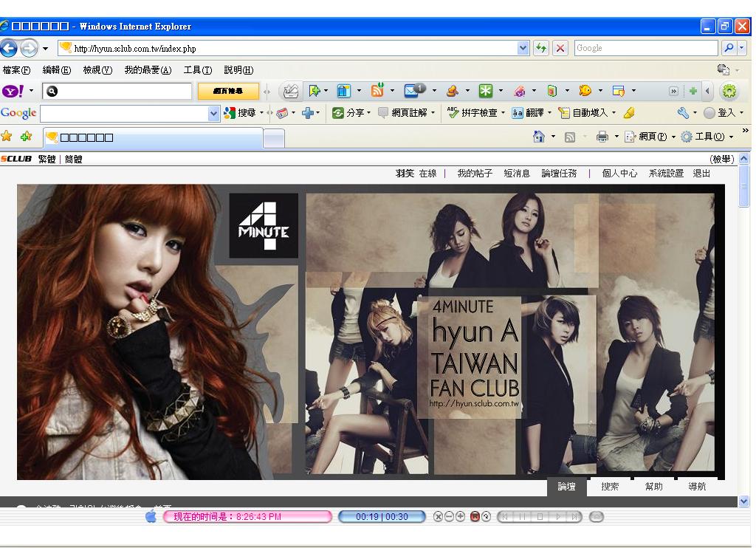Open the dropdown next to the mail envelope icon

tap(434, 91)
